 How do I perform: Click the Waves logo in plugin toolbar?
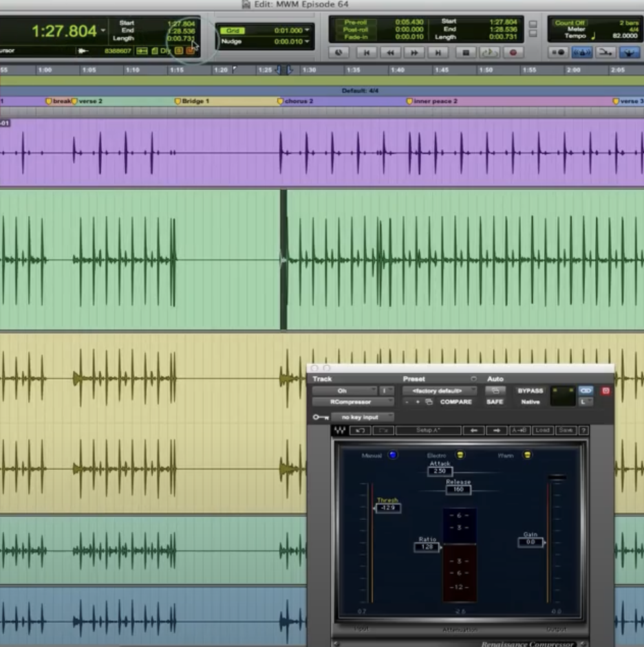pos(340,430)
